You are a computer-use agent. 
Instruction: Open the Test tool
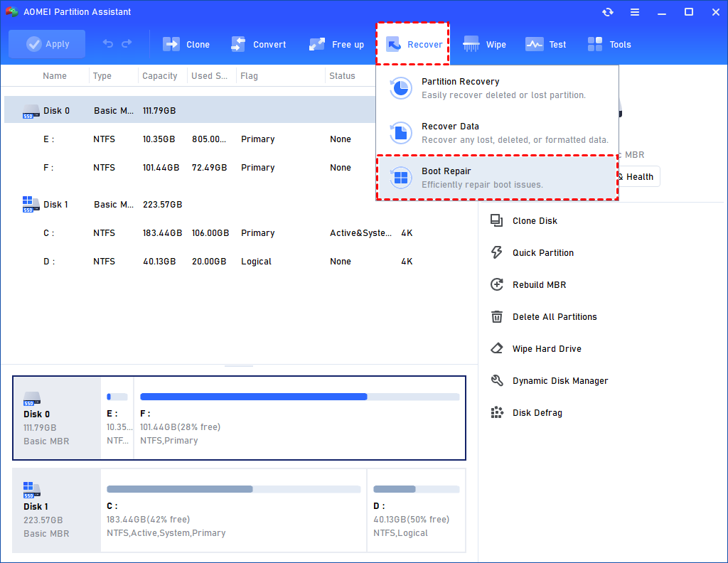pos(545,44)
